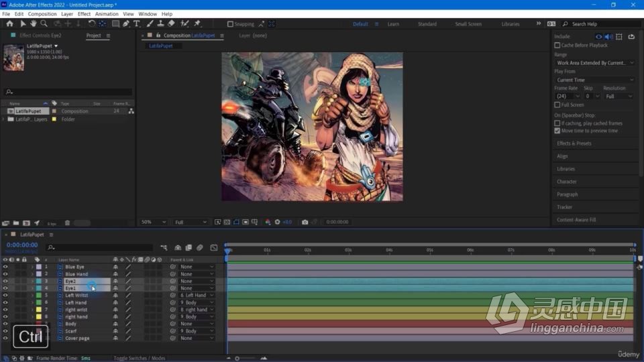
Task: Click the graph editor icon in timeline
Action: (x=214, y=247)
